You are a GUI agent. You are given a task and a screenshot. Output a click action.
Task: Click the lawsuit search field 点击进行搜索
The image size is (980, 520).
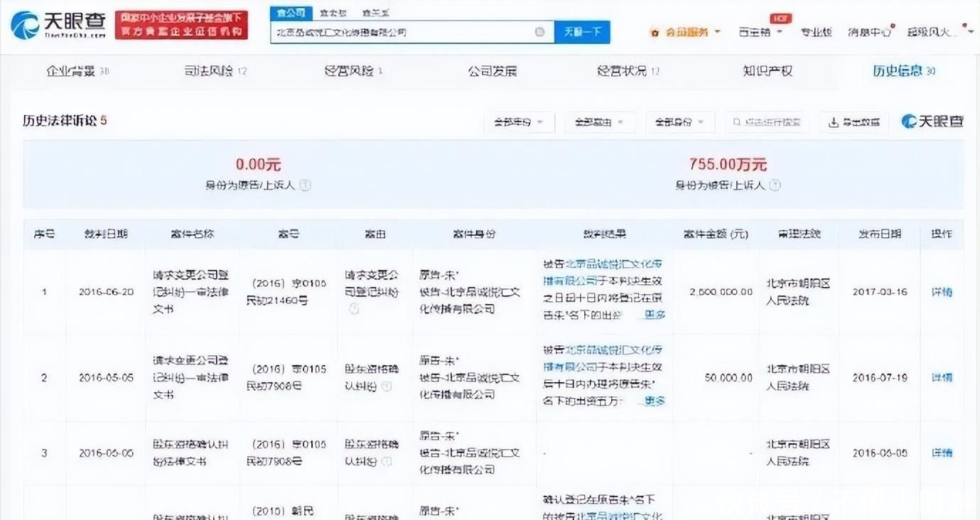click(x=768, y=122)
